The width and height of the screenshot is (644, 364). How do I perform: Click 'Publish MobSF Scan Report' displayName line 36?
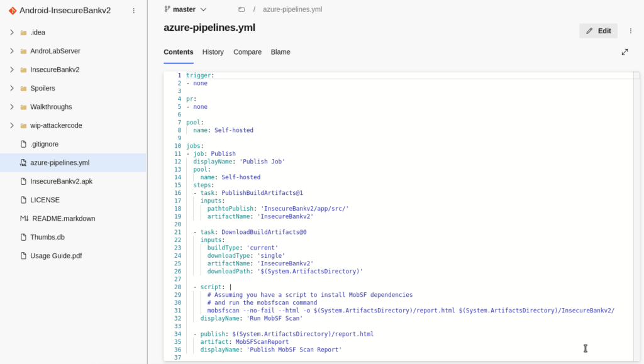[x=294, y=350]
